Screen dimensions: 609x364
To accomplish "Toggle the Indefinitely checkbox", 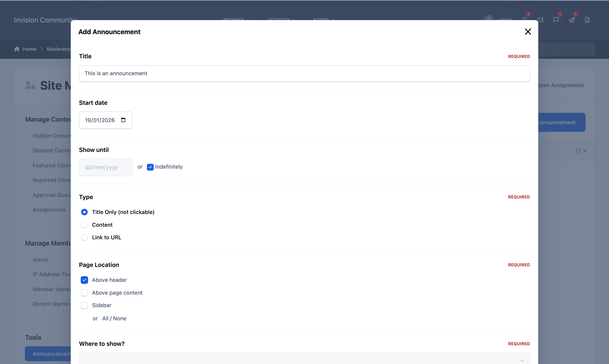I will 150,167.
